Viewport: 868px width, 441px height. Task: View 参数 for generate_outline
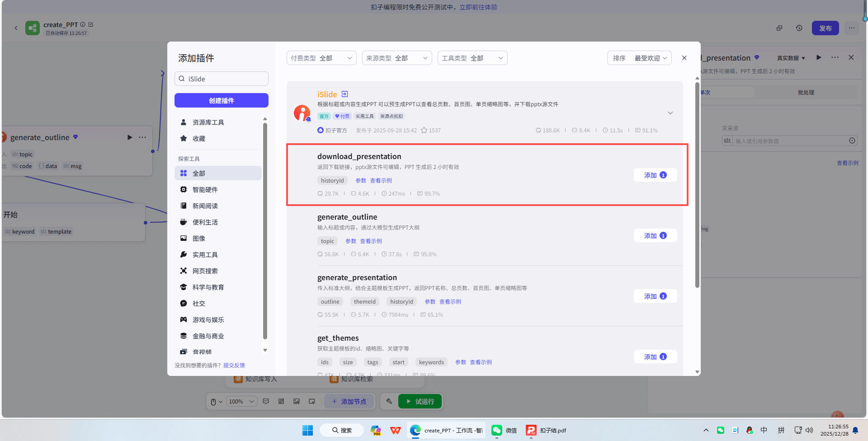coord(351,241)
